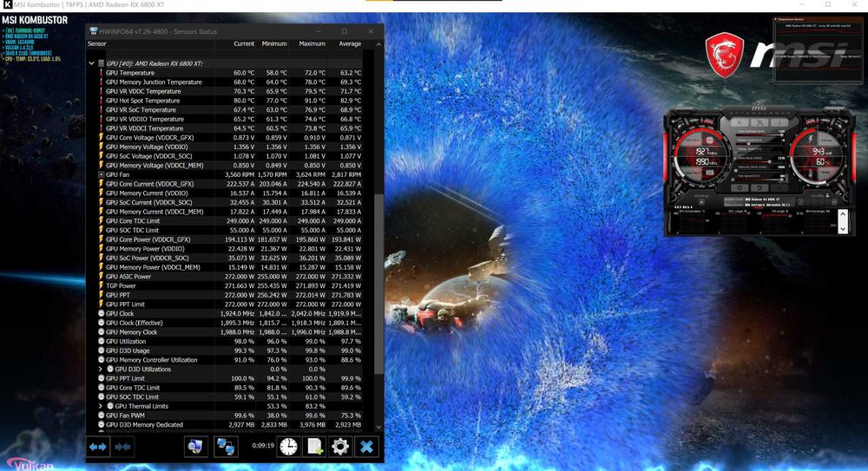This screenshot has width=868, height=471.
Task: Collapse the GPU [#0] AMD Radeon group
Action: coord(91,63)
